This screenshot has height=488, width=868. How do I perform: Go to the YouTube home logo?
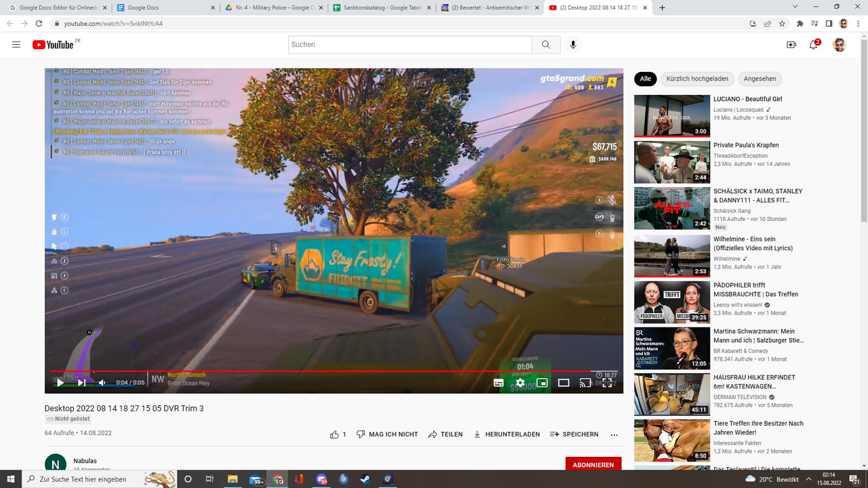[53, 45]
